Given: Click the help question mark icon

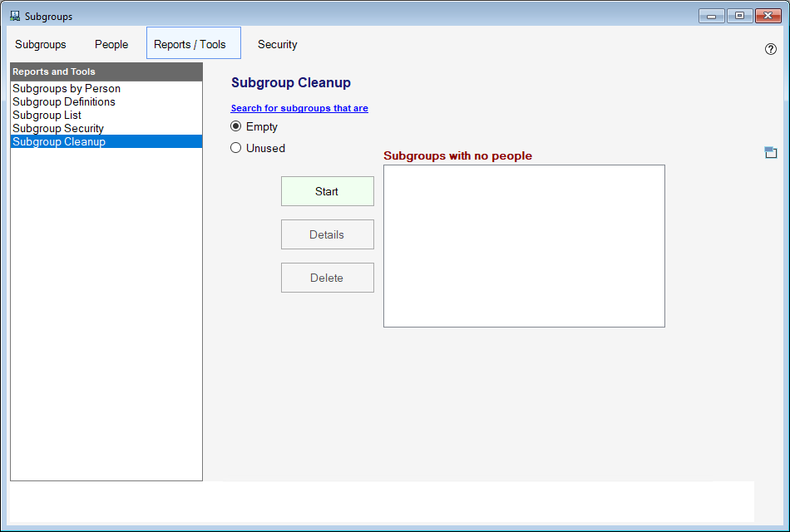Looking at the screenshot, I should (x=770, y=49).
